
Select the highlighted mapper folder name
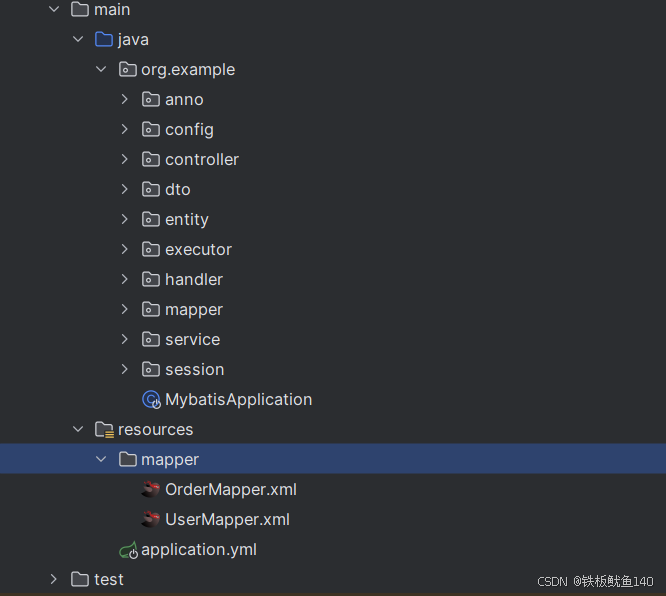pos(170,460)
